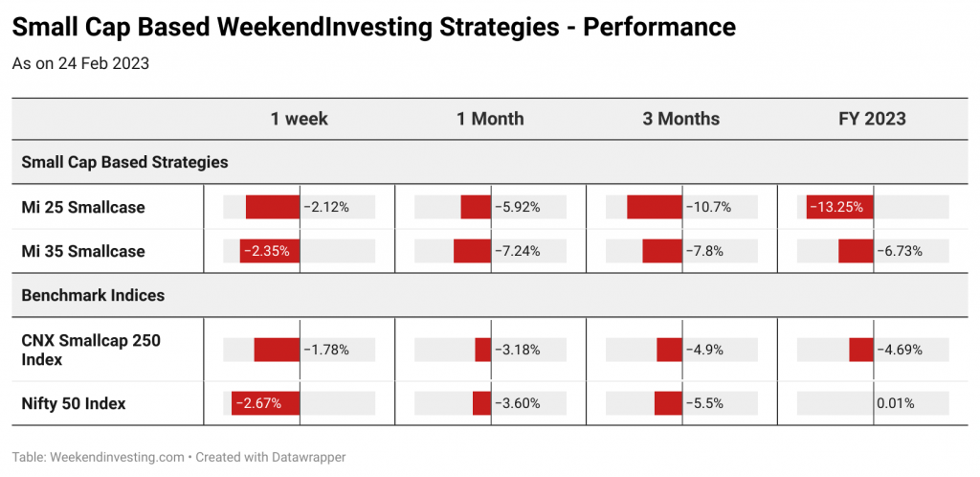Image resolution: width=980 pixels, height=477 pixels.
Task: Click the Benchmark Indices section header
Action: coord(93,295)
